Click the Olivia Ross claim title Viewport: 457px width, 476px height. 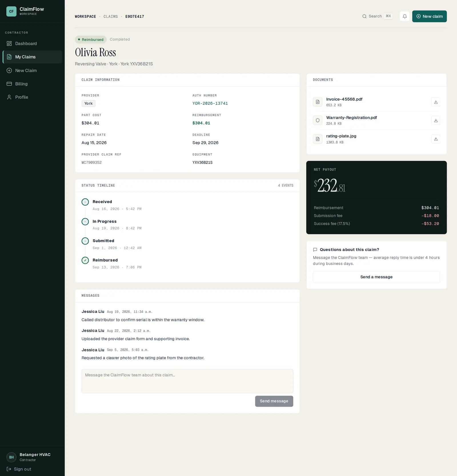(x=95, y=52)
